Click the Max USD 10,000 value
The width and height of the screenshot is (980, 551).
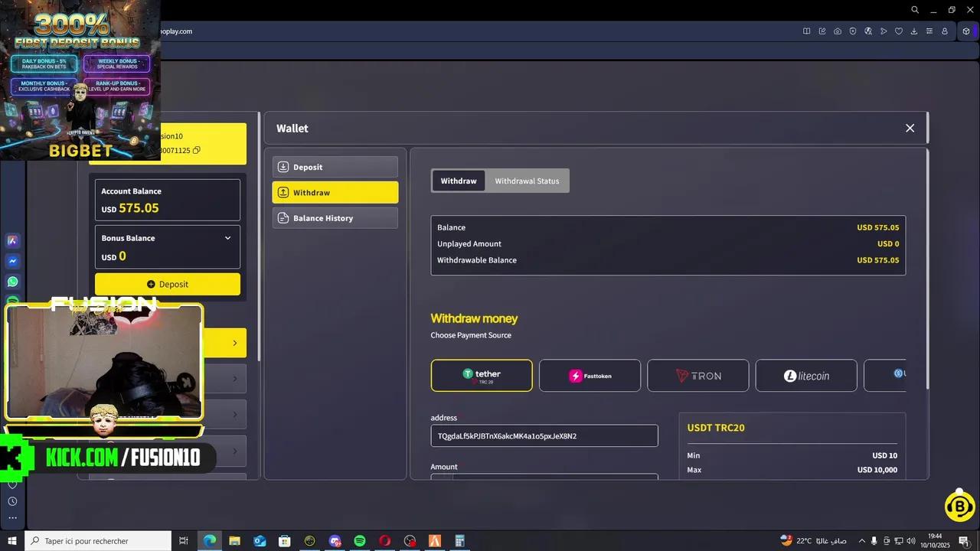pos(877,470)
